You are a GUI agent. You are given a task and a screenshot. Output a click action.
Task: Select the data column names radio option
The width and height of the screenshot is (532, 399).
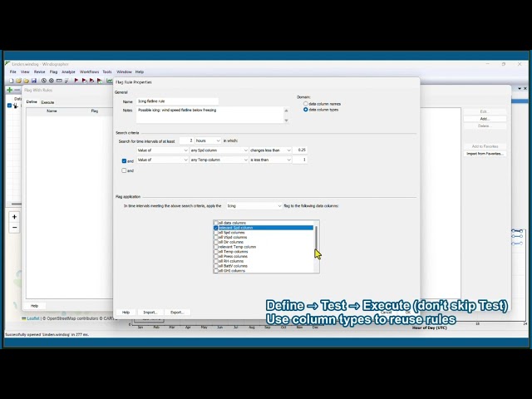pyautogui.click(x=306, y=104)
